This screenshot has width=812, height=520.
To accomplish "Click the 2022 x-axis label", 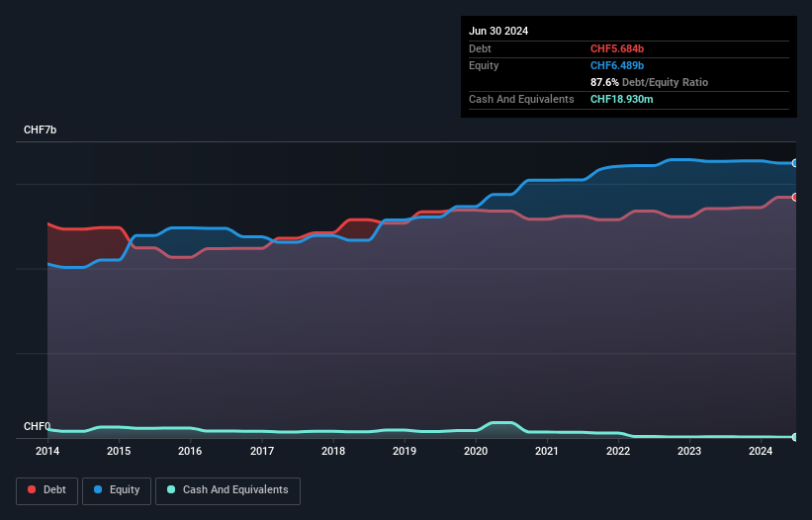I will click(x=618, y=451).
